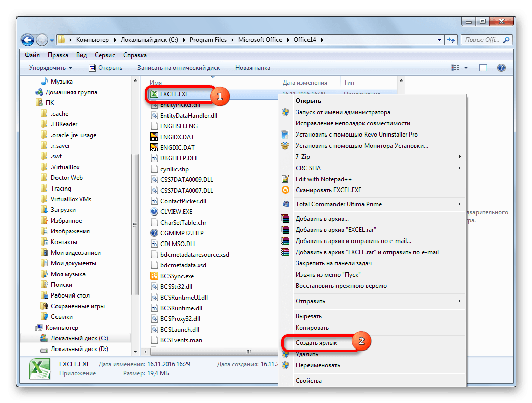Viewport: 532px width, 403px height.
Task: Click the blue Help question mark icon
Action: point(501,68)
